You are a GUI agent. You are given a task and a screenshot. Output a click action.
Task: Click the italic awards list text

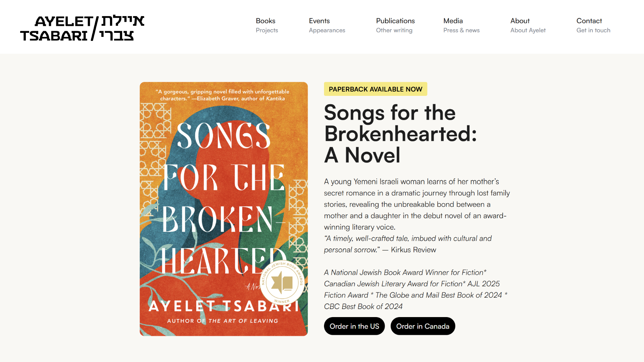415,289
